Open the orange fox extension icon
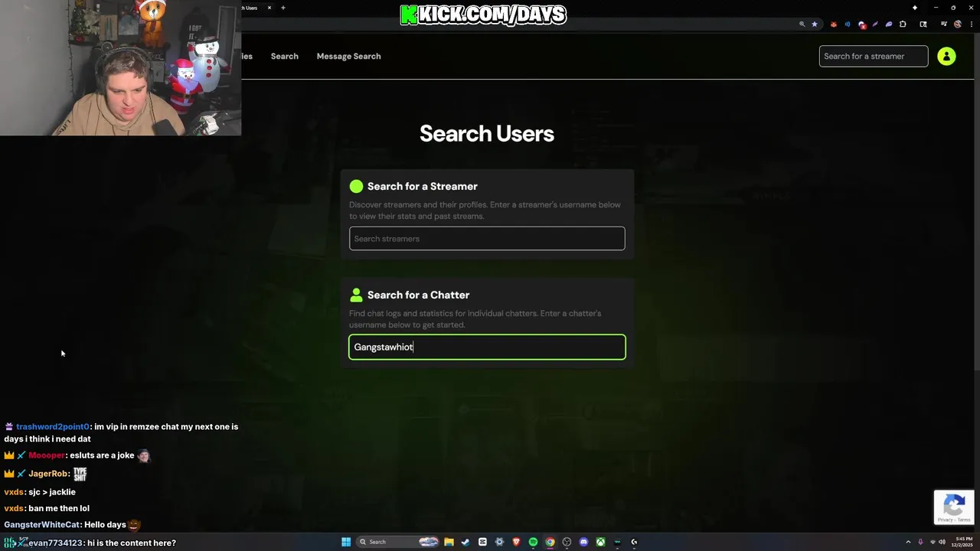 pyautogui.click(x=834, y=24)
